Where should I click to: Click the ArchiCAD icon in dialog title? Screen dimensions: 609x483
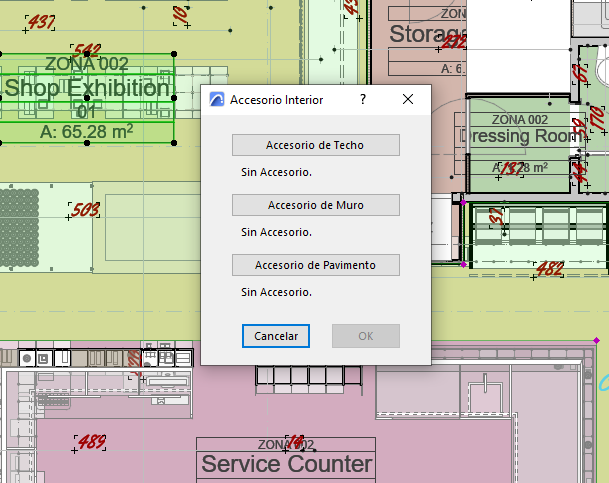click(216, 100)
